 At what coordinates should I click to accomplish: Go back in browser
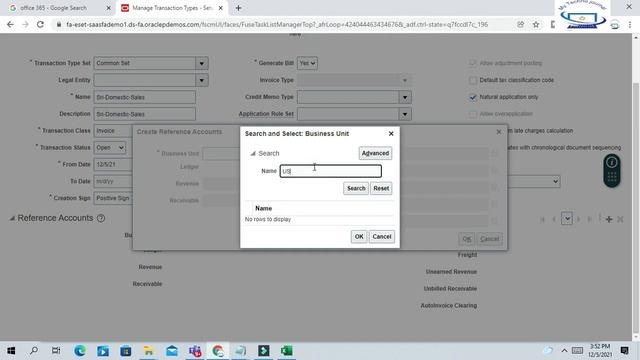10,24
